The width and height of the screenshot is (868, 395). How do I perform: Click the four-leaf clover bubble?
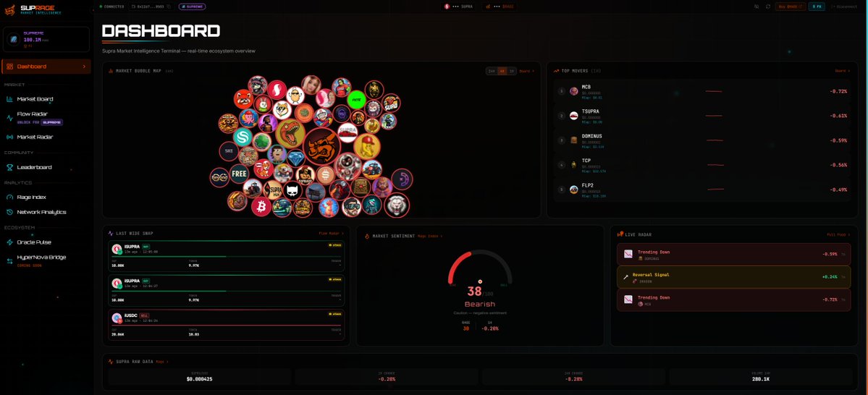point(262,142)
